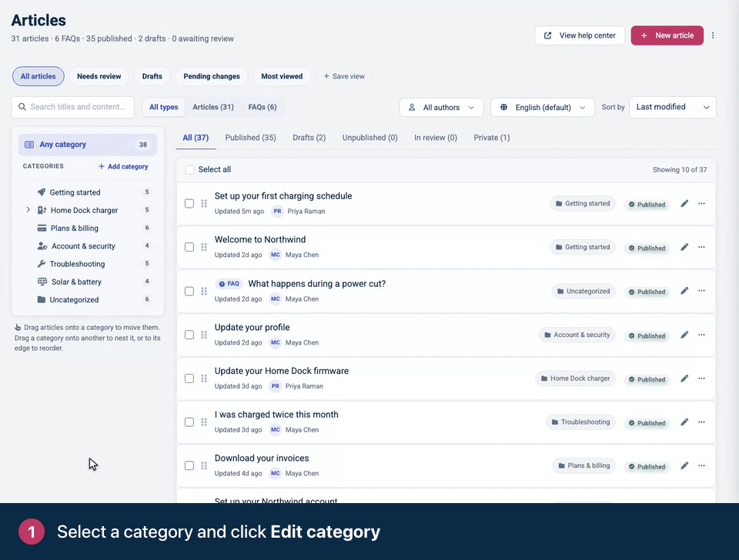Click drag handle of Download your invoices
The image size is (739, 560).
tap(204, 465)
